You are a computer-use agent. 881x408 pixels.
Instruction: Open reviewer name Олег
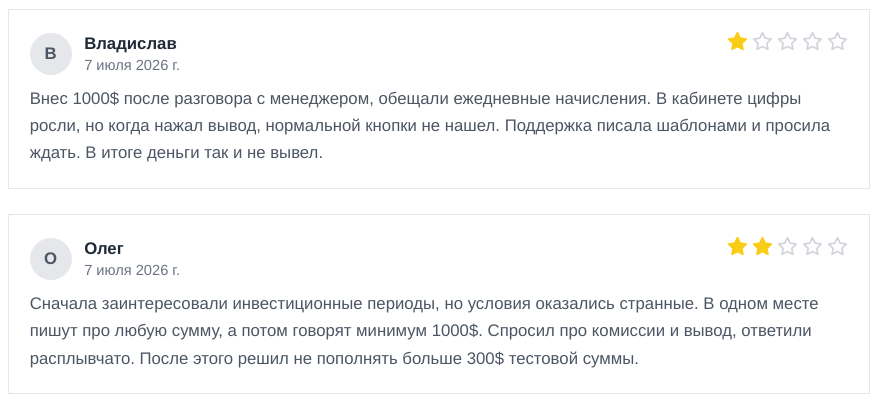[x=104, y=248]
